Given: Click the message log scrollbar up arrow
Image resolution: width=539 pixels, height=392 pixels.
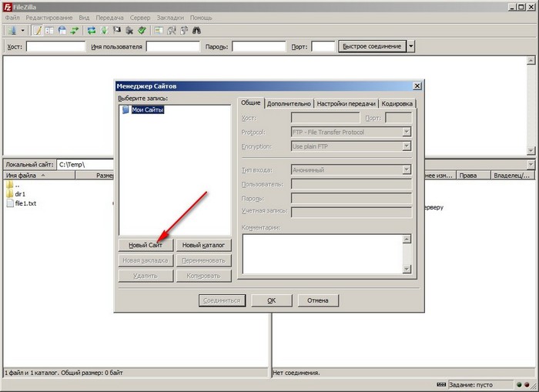Looking at the screenshot, I should 531,61.
